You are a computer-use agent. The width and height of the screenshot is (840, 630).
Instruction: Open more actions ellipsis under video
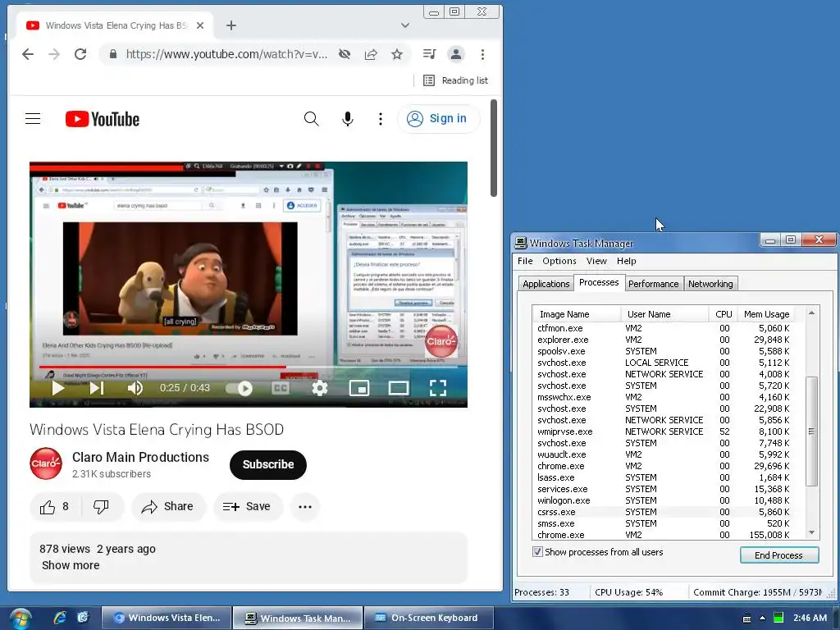click(305, 507)
